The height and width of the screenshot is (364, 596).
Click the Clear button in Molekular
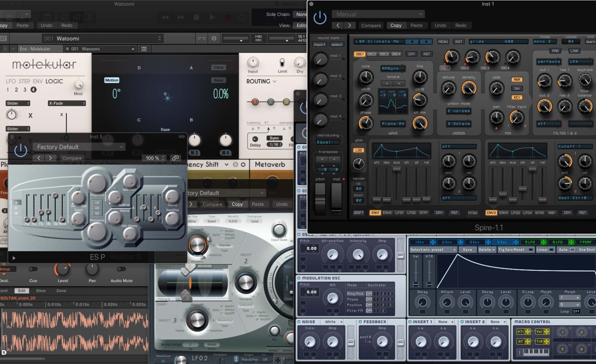pyautogui.click(x=219, y=67)
